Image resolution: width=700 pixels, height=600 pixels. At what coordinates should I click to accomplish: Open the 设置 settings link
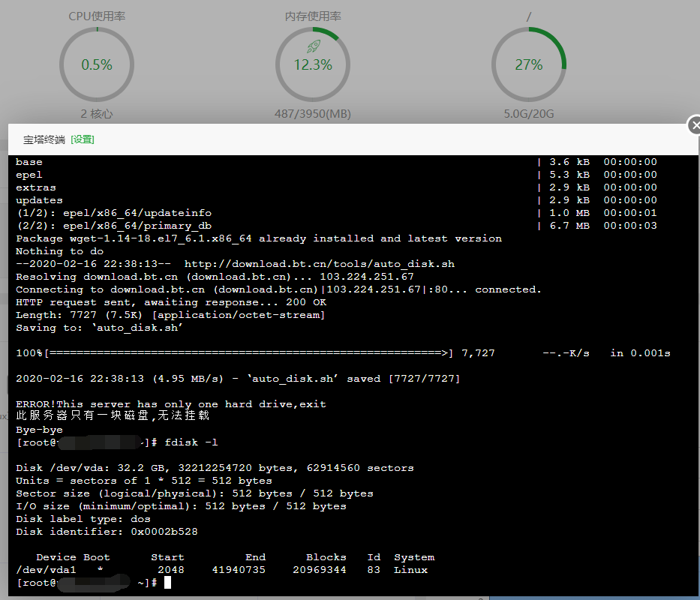pos(83,139)
